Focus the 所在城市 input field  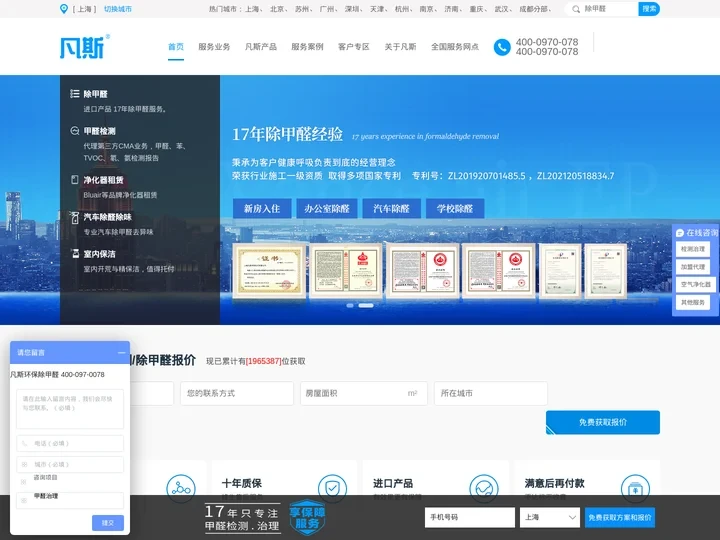pyautogui.click(x=491, y=393)
